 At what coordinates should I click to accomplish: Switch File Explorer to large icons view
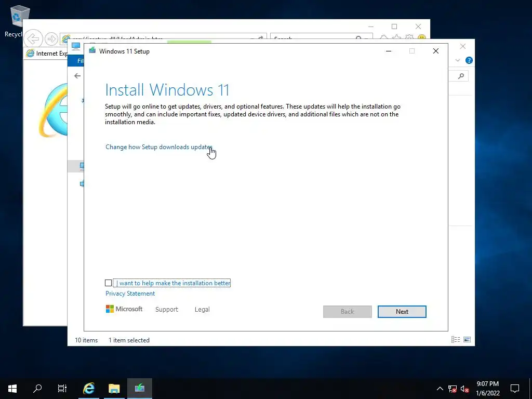point(467,340)
